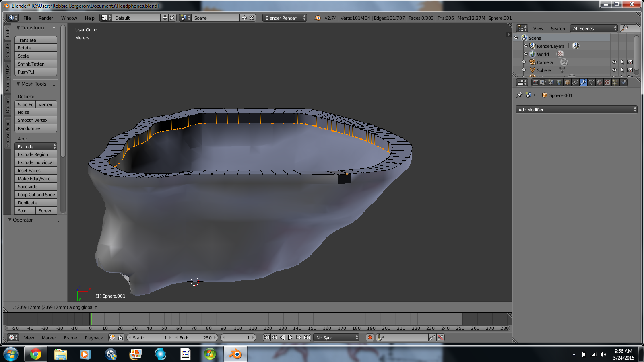Delete the current Scene (X icon)

pyautogui.click(x=252, y=18)
